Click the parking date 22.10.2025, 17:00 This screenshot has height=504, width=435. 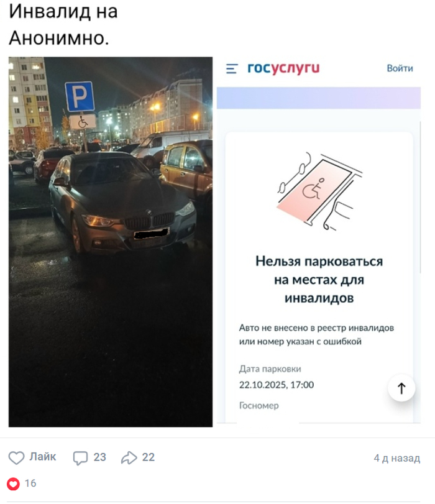click(276, 385)
